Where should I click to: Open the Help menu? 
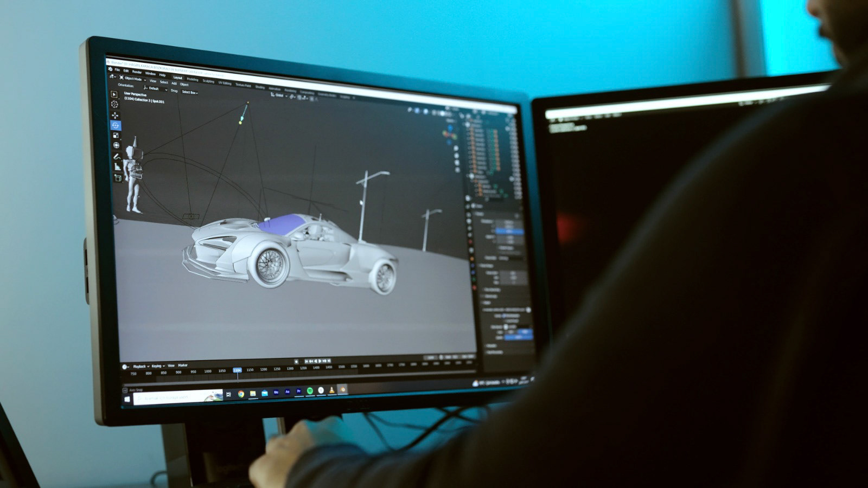pos(162,75)
